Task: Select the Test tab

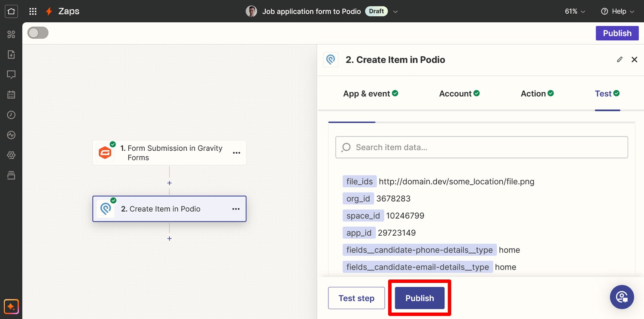Action: pyautogui.click(x=607, y=94)
